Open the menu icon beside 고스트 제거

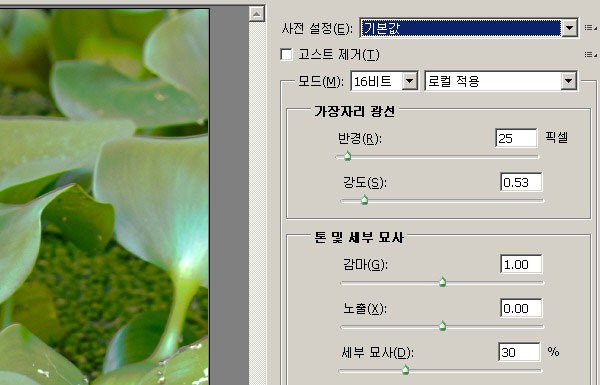(590, 55)
